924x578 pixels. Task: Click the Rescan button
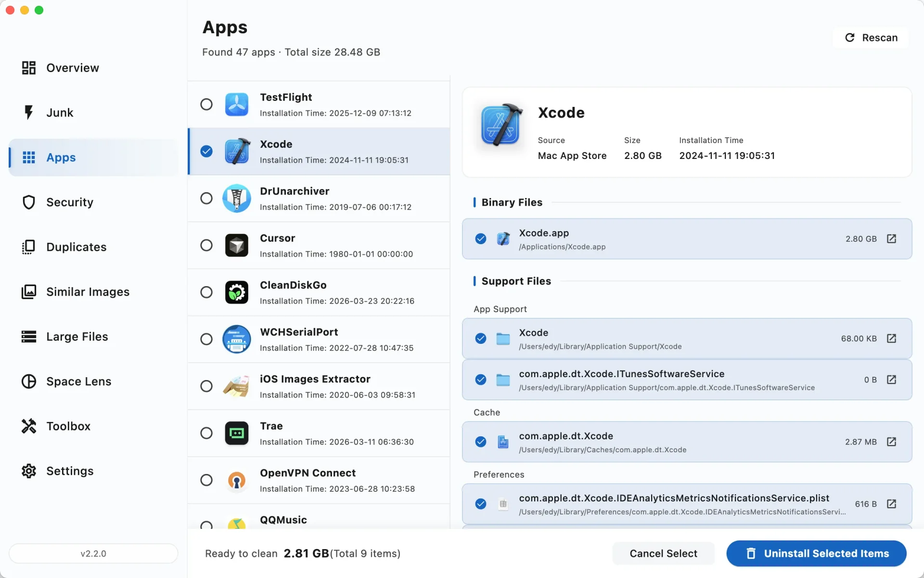(871, 38)
